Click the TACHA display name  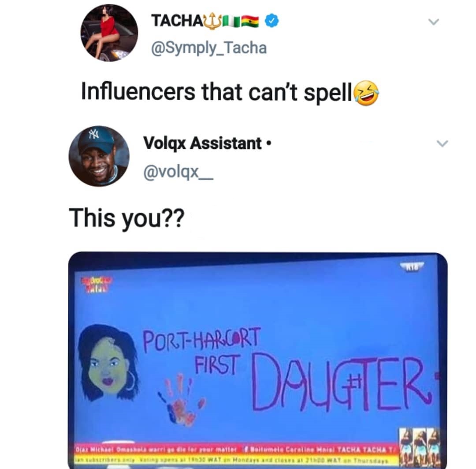pos(177,21)
